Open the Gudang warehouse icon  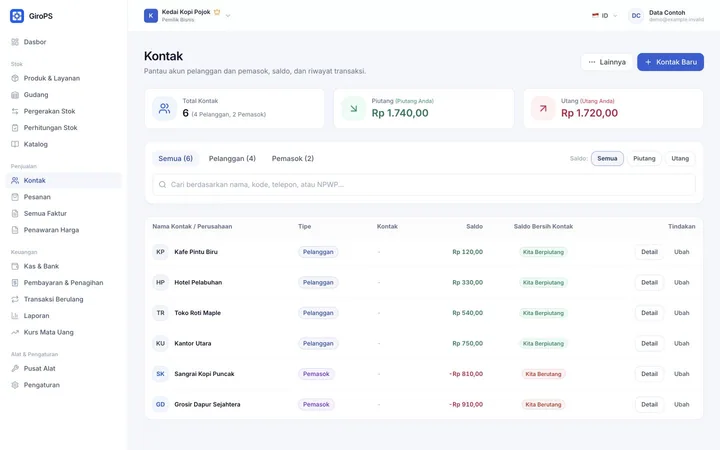15,95
